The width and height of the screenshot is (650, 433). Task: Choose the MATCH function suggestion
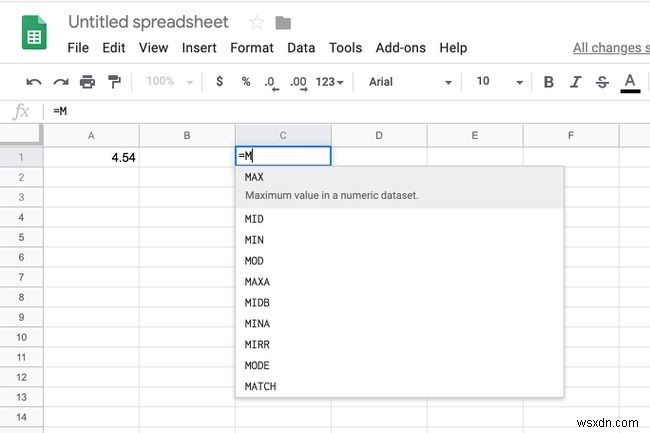tap(260, 386)
